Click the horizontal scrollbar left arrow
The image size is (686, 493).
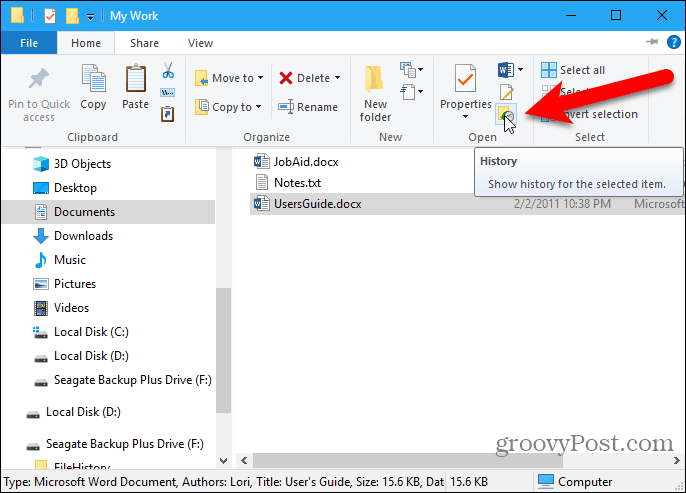(244, 461)
